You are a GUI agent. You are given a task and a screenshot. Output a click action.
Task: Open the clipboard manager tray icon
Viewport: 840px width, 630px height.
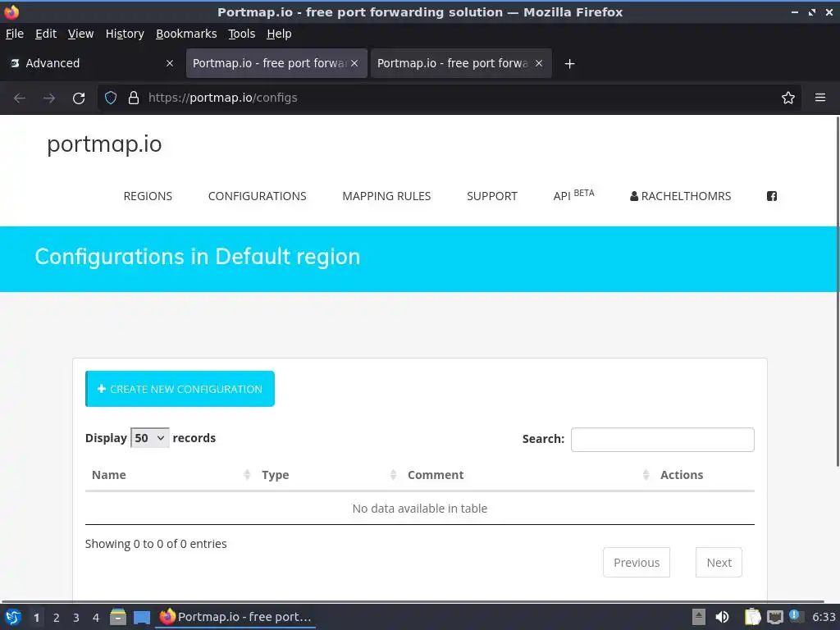752,617
